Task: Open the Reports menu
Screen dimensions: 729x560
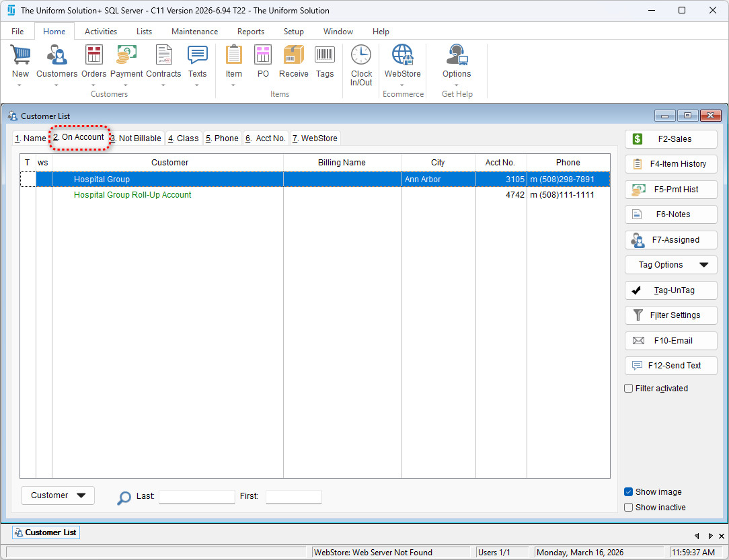Action: click(x=250, y=32)
